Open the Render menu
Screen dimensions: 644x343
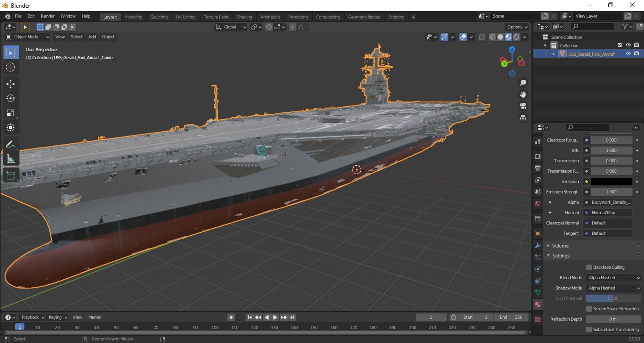[48, 16]
